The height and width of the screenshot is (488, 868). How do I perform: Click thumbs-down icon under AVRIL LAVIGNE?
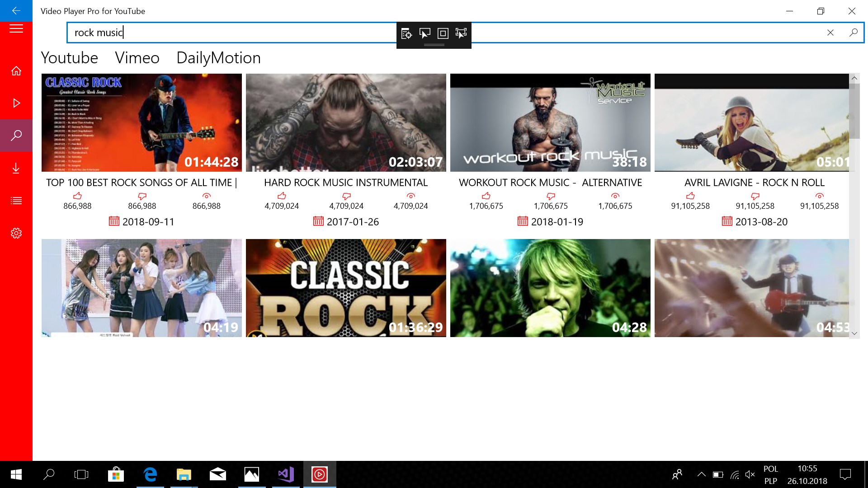(755, 196)
